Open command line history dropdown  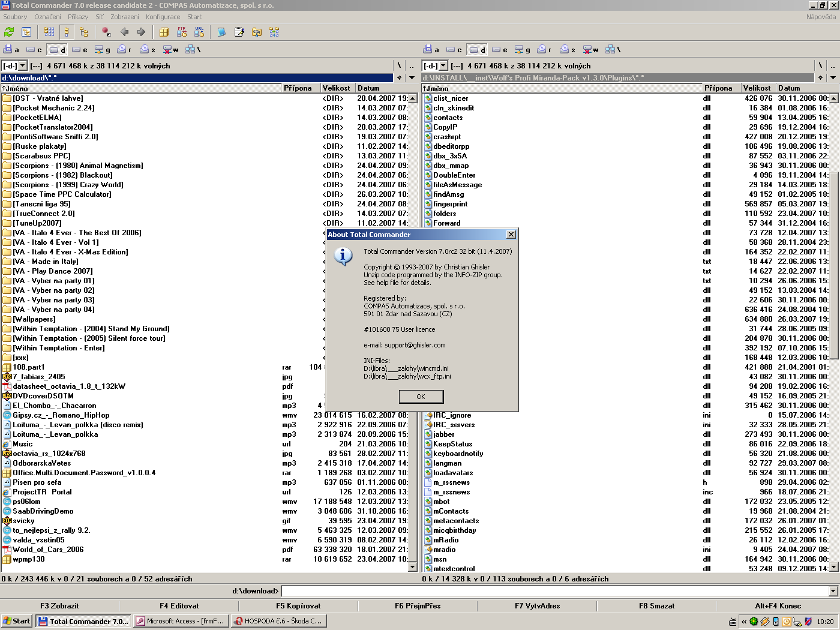[833, 591]
